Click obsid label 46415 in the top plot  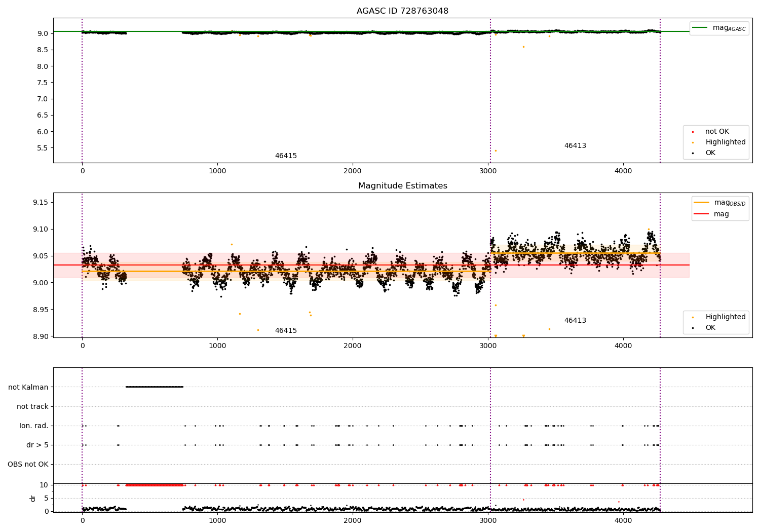point(286,156)
